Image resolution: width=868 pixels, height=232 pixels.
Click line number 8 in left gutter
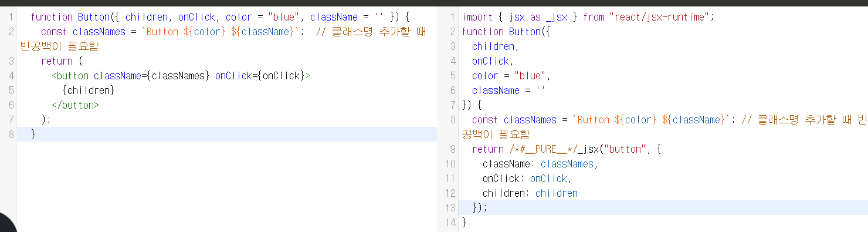tap(11, 135)
